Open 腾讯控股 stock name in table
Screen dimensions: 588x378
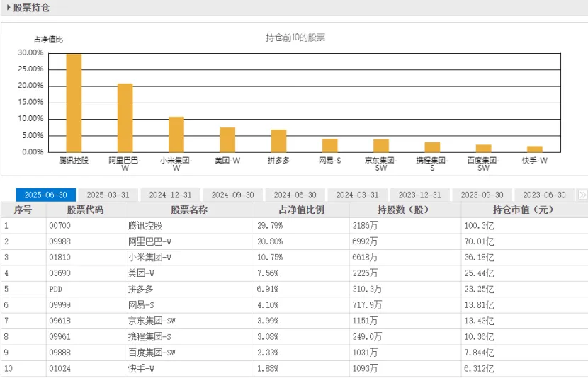pyautogui.click(x=145, y=226)
